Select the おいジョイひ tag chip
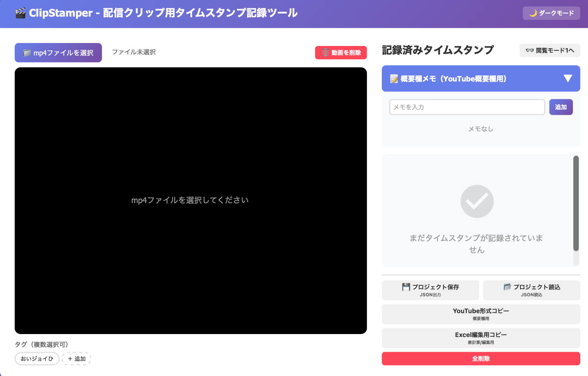The height and width of the screenshot is (376, 588). [x=37, y=359]
